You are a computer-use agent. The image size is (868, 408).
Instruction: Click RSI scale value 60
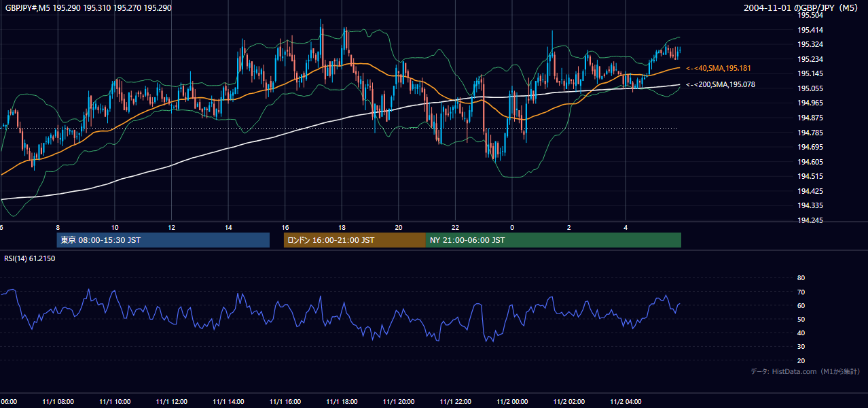[801, 305]
